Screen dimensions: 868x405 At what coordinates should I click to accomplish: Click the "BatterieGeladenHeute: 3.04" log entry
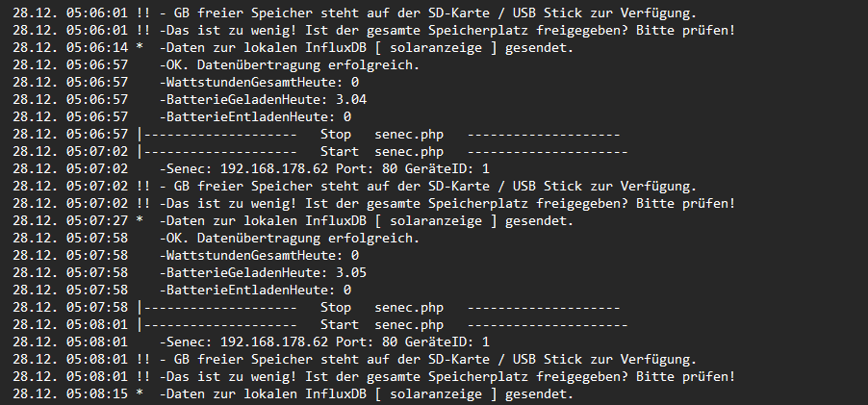coord(264,99)
